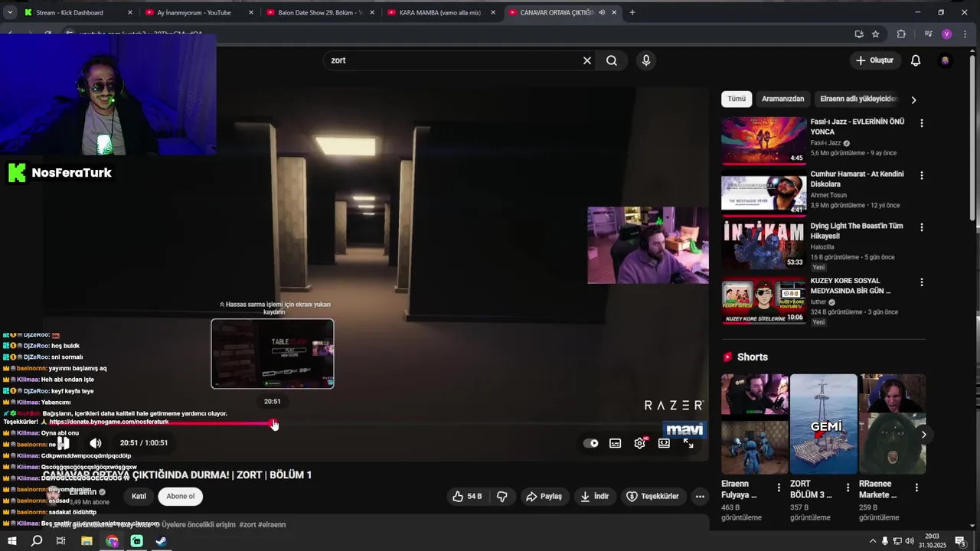Image resolution: width=980 pixels, height=551 pixels.
Task: Open options for Cumhur Hamarat video
Action: 921,175
